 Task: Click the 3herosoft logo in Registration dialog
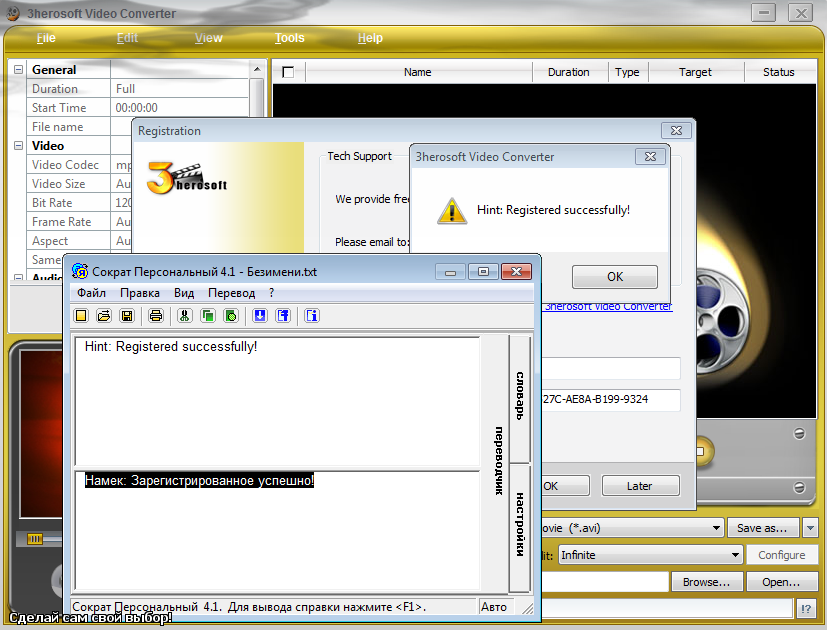pyautogui.click(x=187, y=178)
